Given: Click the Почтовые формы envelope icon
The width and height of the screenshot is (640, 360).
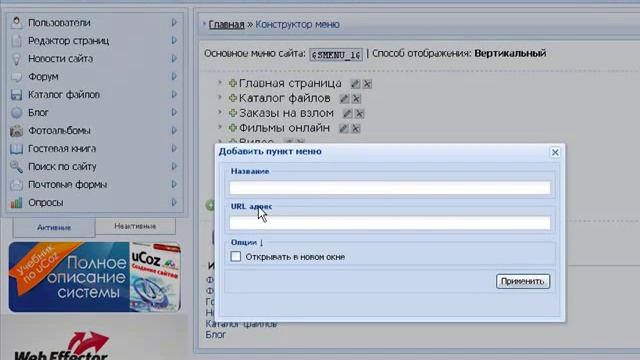Looking at the screenshot, I should (x=16, y=184).
